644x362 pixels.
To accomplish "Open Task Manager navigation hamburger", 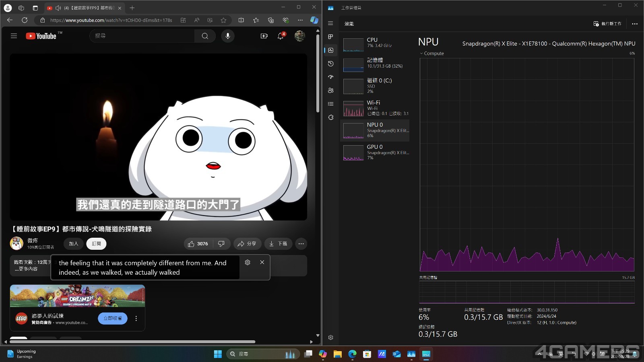I will click(x=330, y=23).
